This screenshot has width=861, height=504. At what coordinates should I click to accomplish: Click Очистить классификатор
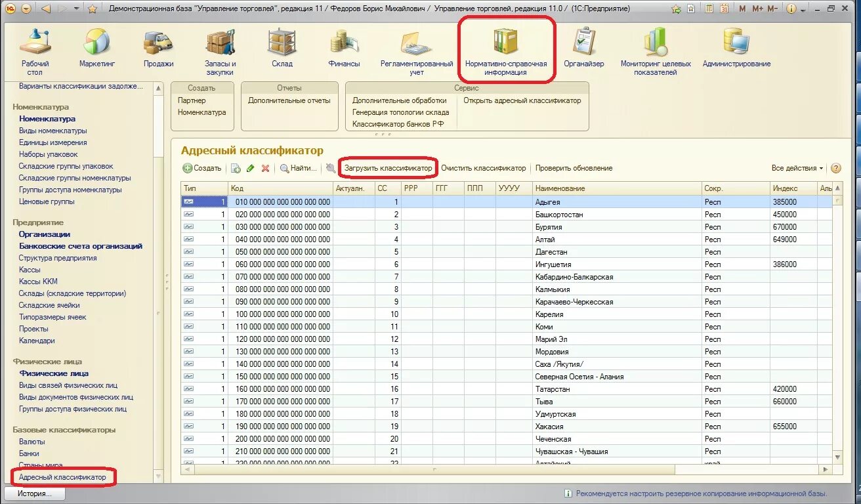[x=483, y=168]
